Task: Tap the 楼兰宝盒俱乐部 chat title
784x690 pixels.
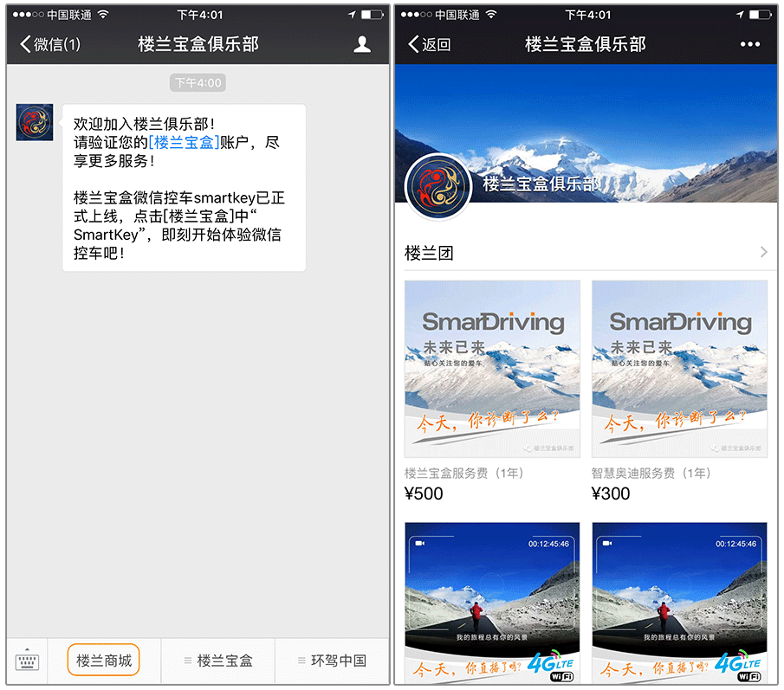Action: (198, 44)
